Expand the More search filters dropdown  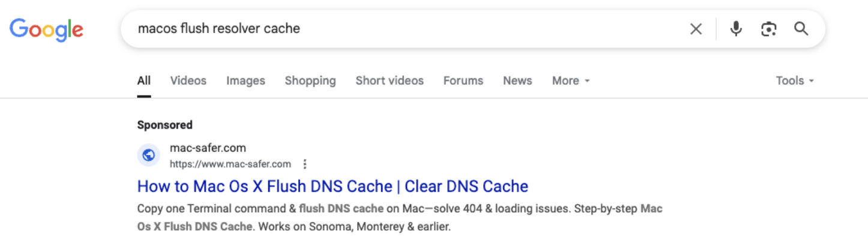571,81
